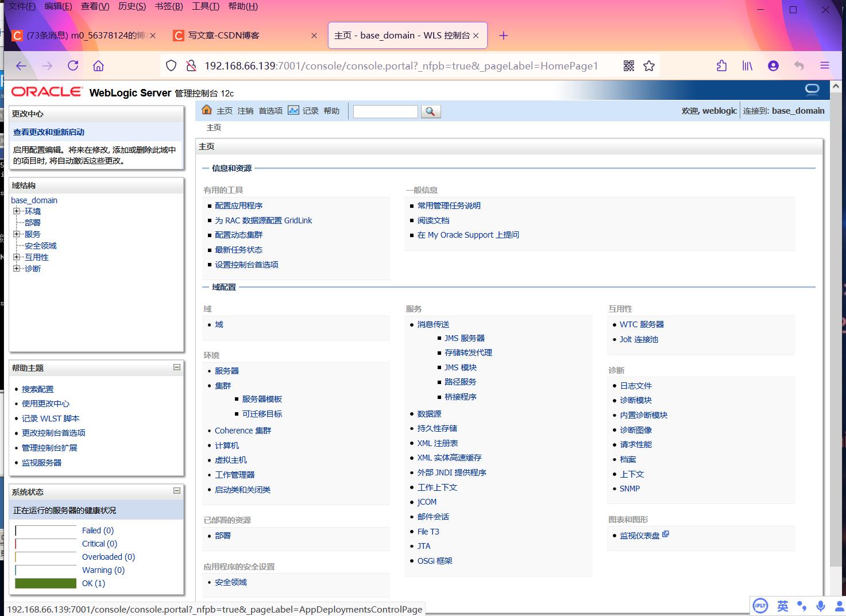The image size is (846, 616).
Task: Click the Warning (0) status link
Action: pos(103,570)
